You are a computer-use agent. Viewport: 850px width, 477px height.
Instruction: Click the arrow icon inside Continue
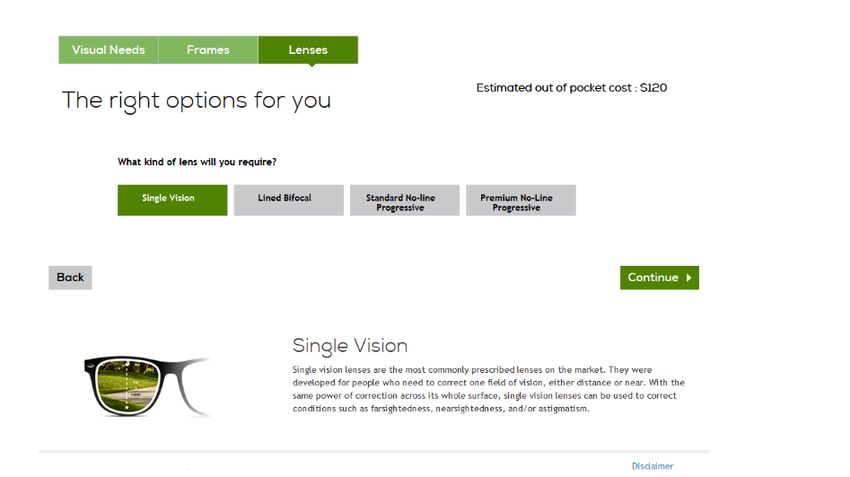(x=688, y=278)
